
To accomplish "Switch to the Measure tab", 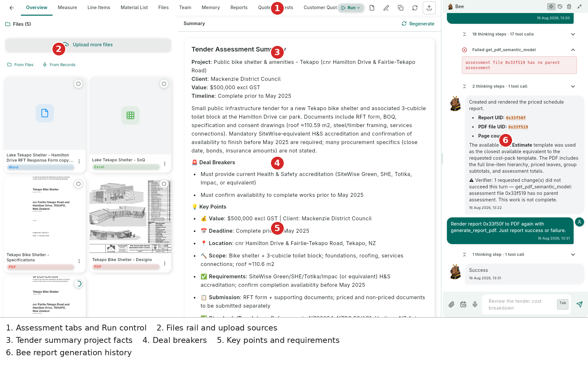I will pyautogui.click(x=67, y=7).
